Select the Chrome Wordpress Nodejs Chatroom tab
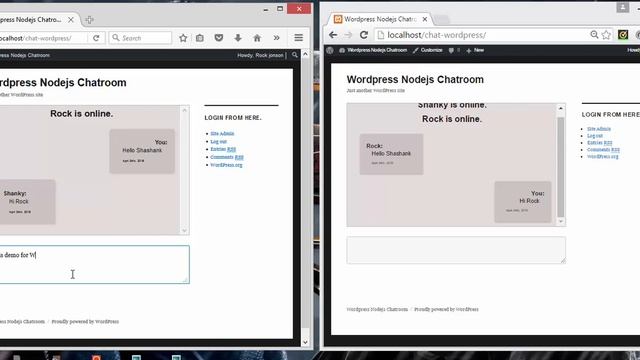 click(x=380, y=19)
